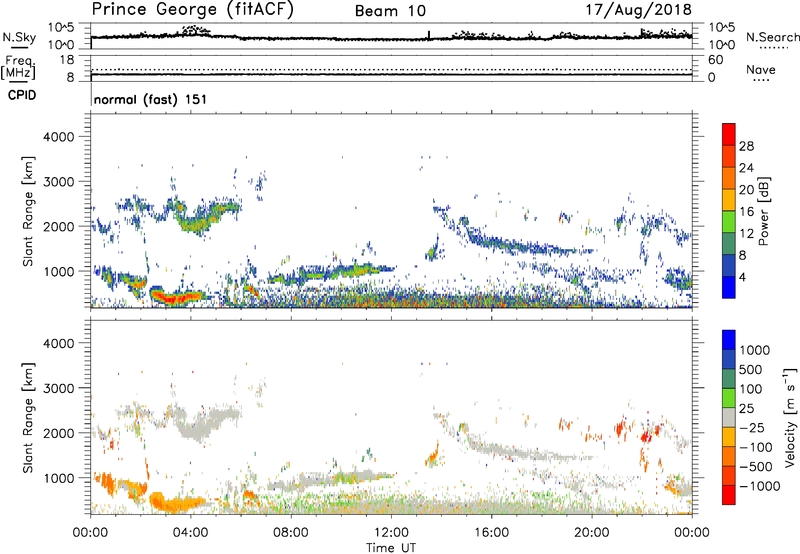This screenshot has width=800, height=554.
Task: Click the 'Beam 10' label
Action: click(390, 11)
